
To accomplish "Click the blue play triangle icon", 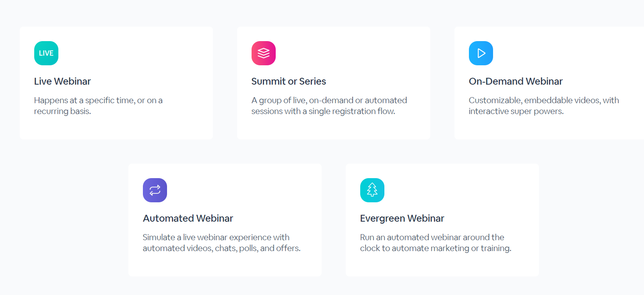I will pos(481,53).
